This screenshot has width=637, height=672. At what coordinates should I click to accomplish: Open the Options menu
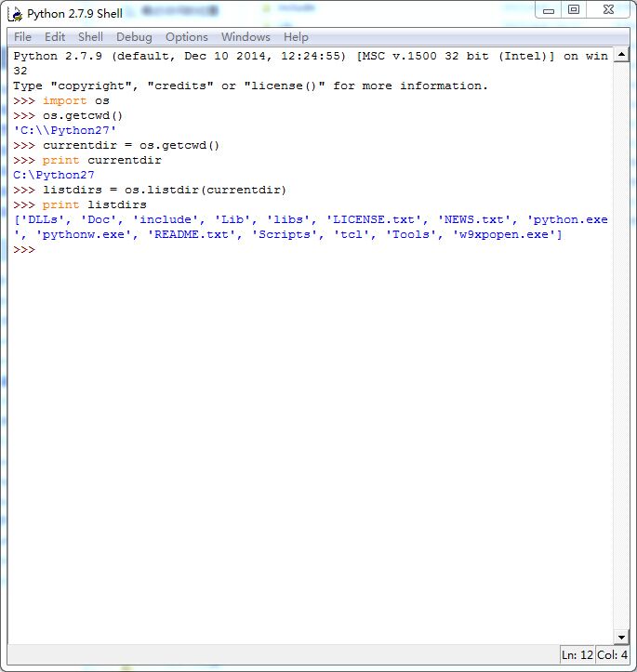pos(187,37)
